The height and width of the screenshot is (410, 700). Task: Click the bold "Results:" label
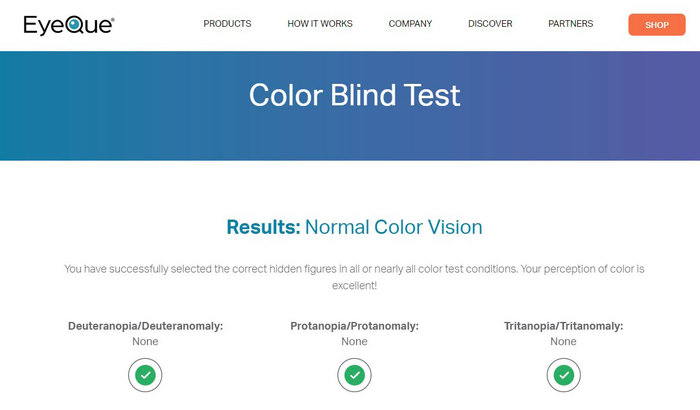click(x=263, y=227)
